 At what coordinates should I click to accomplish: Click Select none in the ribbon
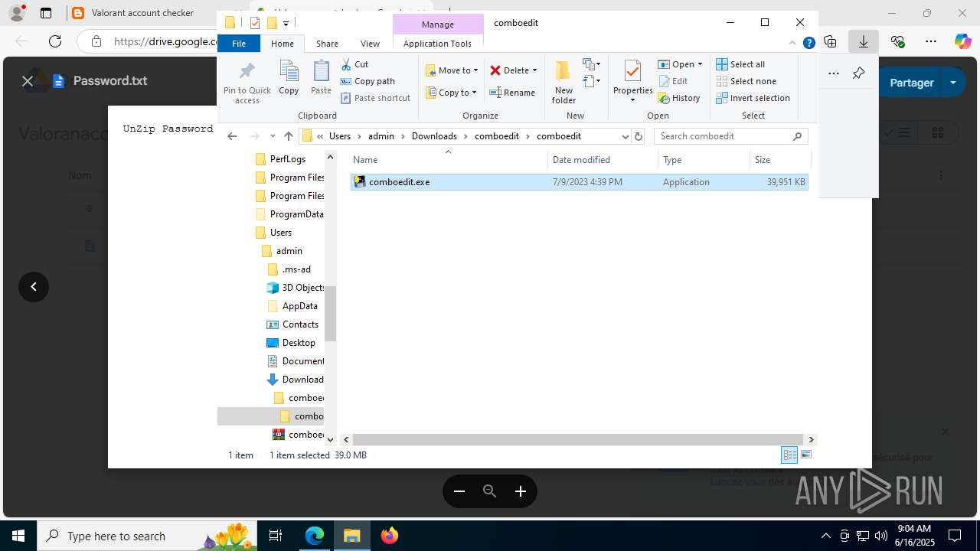click(x=746, y=81)
